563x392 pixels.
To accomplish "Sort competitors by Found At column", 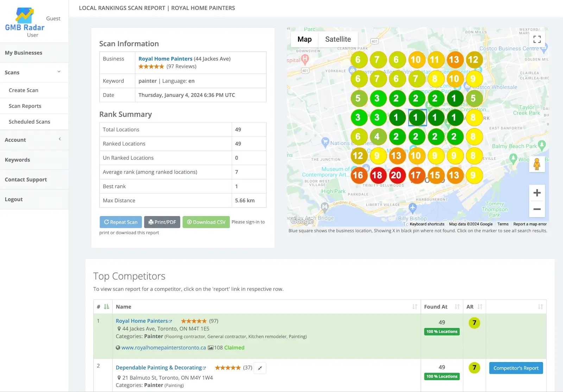I will [x=457, y=307].
